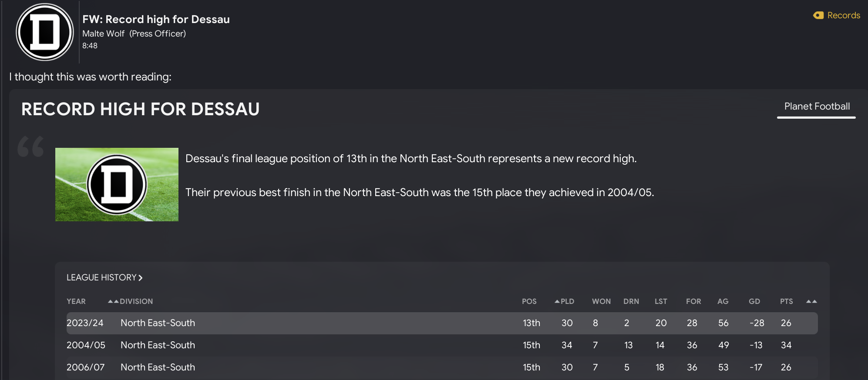The height and width of the screenshot is (380, 868).
Task: Click the Dessau club badge in header
Action: [45, 32]
